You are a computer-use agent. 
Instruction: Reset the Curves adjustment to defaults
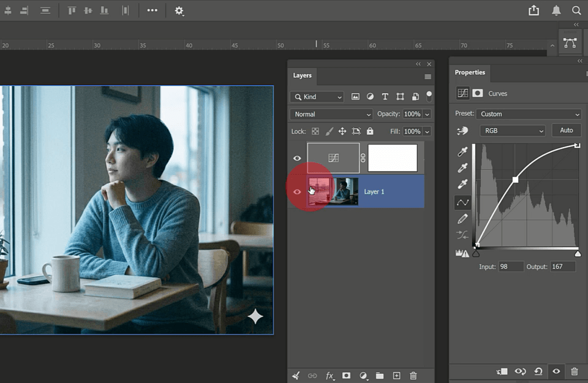pos(538,371)
